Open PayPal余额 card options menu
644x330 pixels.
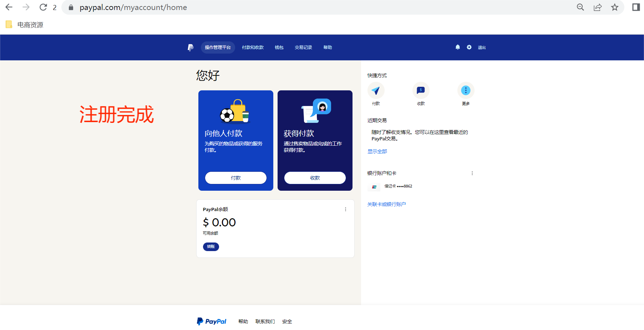[x=345, y=209]
